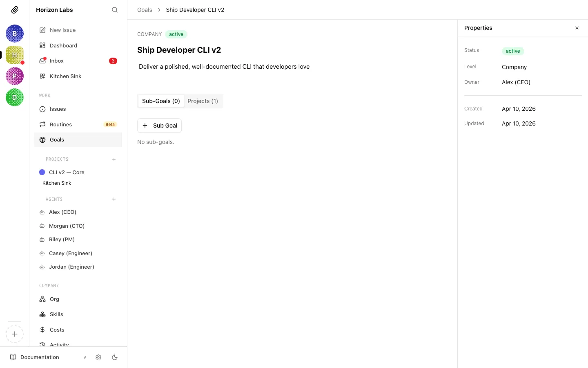Screen dimensions: 588x368
Task: Switch to Projects (1) tab
Action: coord(203,101)
